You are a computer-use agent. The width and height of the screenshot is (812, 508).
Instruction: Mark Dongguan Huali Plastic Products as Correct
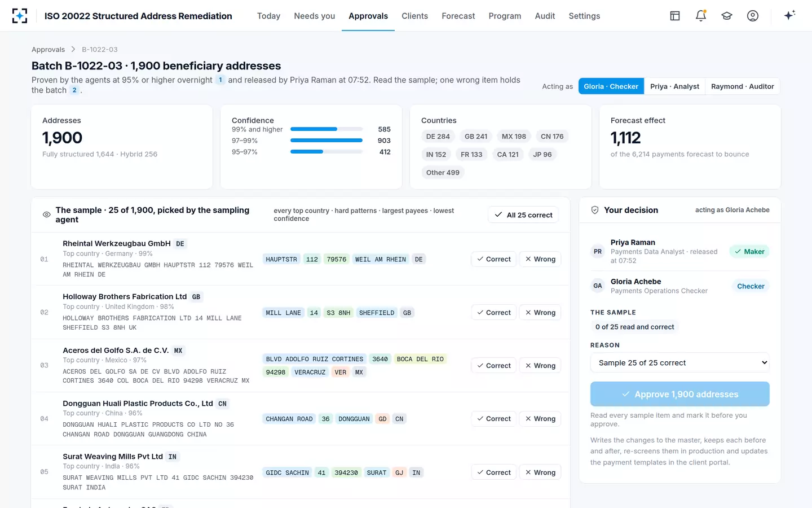pyautogui.click(x=493, y=419)
